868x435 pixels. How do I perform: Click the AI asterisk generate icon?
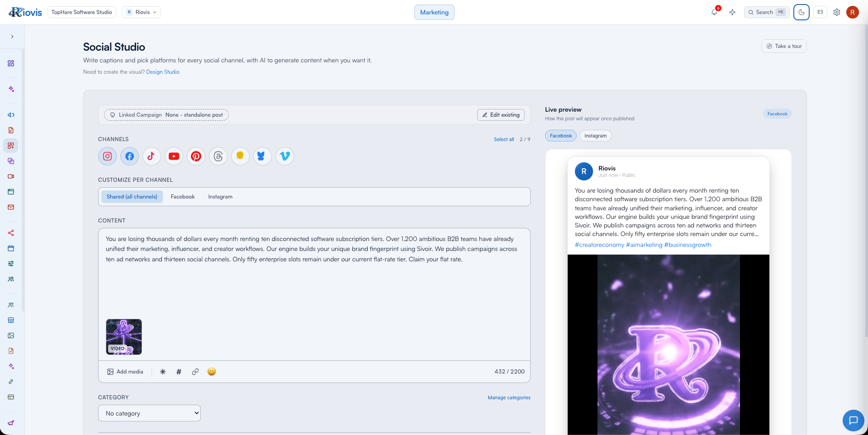click(x=163, y=372)
